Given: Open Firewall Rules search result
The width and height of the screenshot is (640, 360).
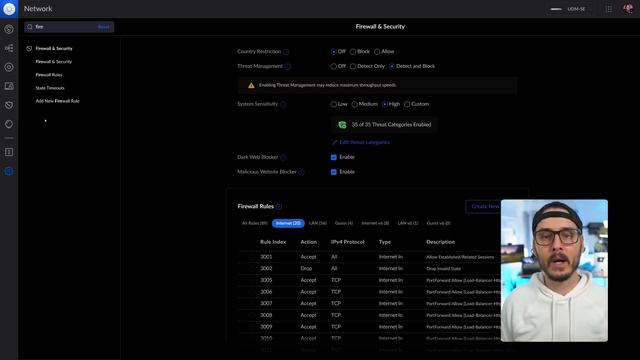Looking at the screenshot, I should 49,75.
